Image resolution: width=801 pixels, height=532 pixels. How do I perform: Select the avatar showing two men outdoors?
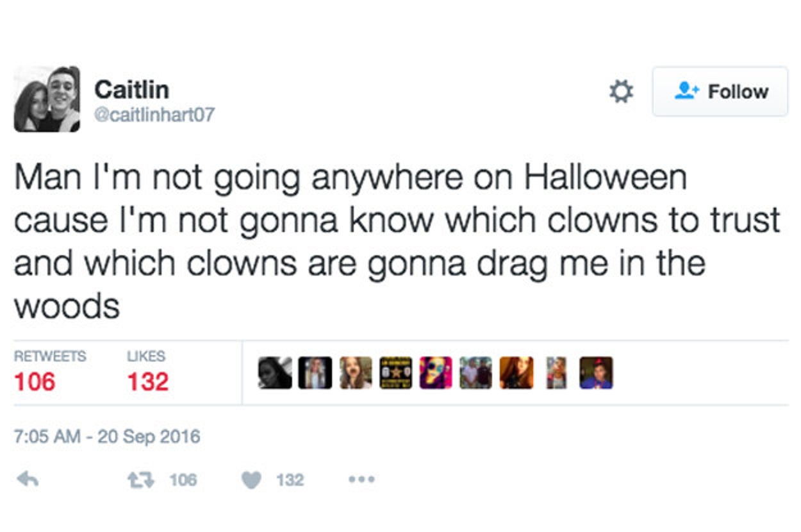(x=475, y=373)
